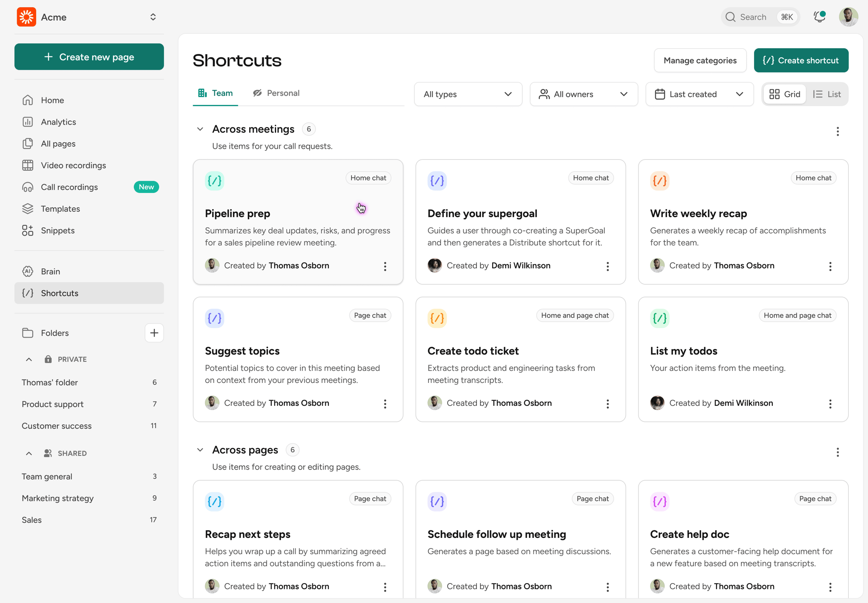Viewport: 868px width, 603px height.
Task: Open the All types filter dropdown
Action: (468, 94)
